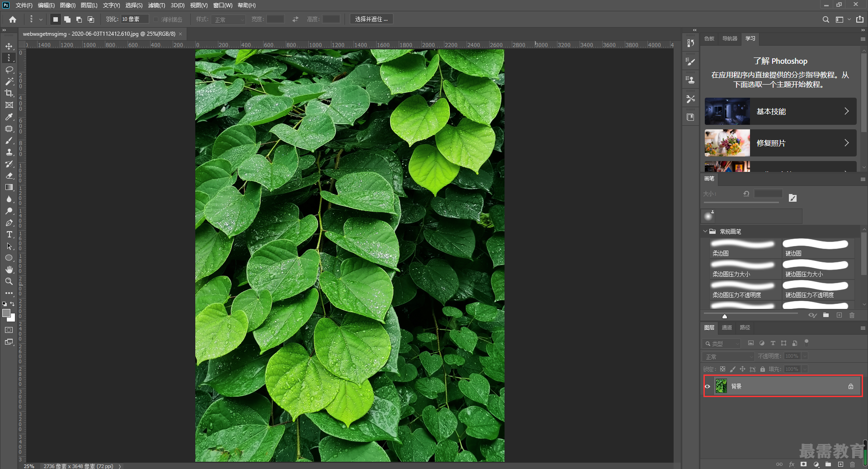868x469 pixels.
Task: Select the Zoom tool
Action: (9, 281)
